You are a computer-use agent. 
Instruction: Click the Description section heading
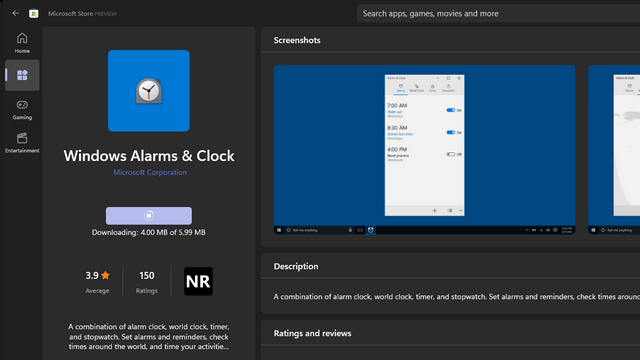(296, 266)
